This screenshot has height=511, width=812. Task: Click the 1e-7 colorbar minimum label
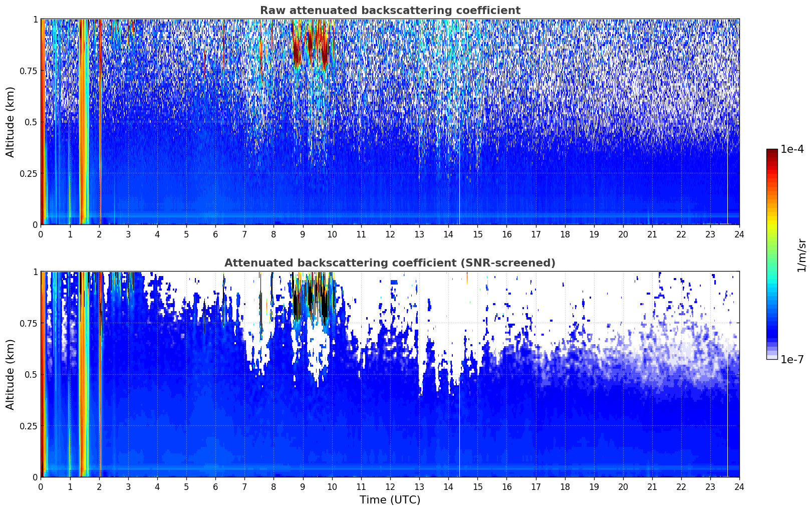click(x=792, y=359)
